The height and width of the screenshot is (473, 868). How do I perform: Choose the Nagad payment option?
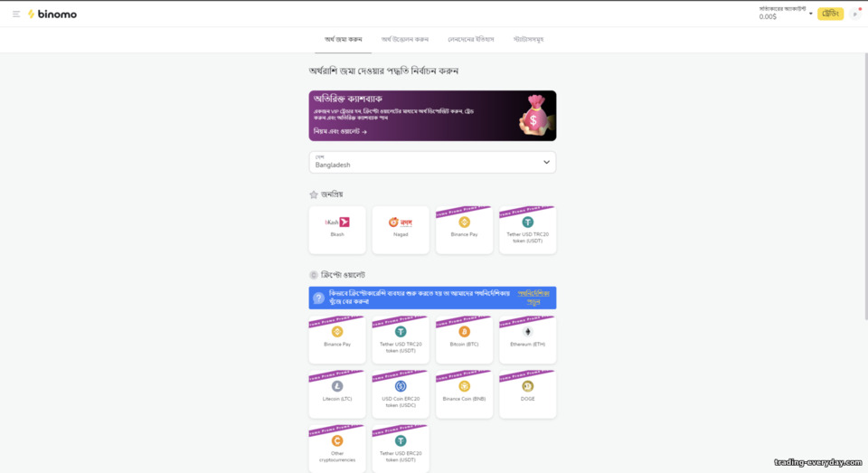coord(401,230)
